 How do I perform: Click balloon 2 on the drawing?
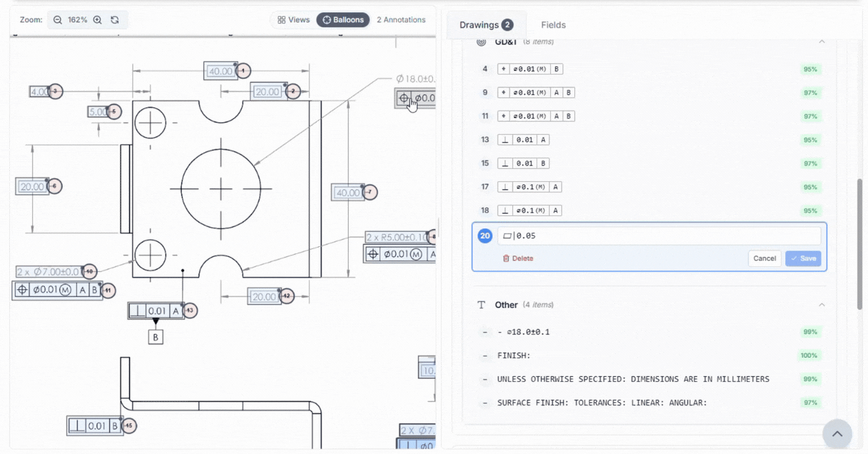tap(293, 91)
